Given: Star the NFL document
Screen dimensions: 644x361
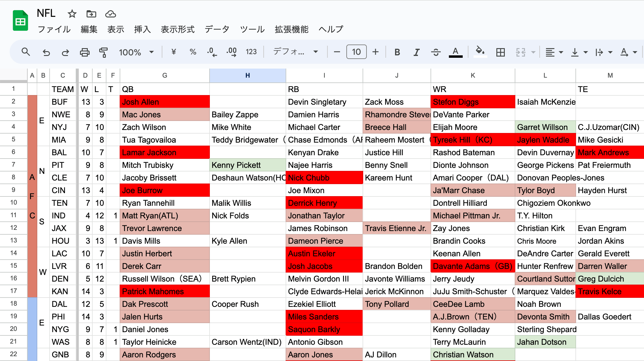Looking at the screenshot, I should pyautogui.click(x=72, y=14).
